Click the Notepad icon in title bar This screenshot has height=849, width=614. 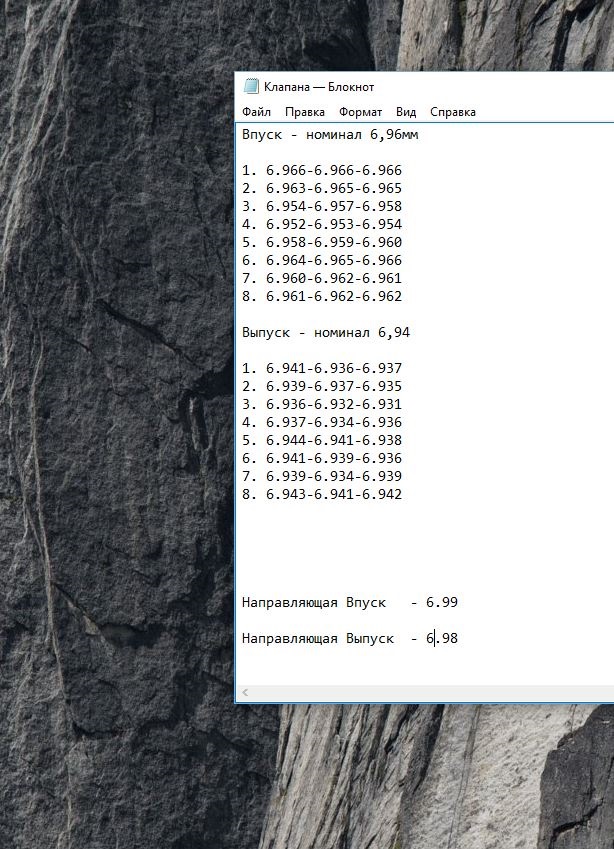coord(251,87)
